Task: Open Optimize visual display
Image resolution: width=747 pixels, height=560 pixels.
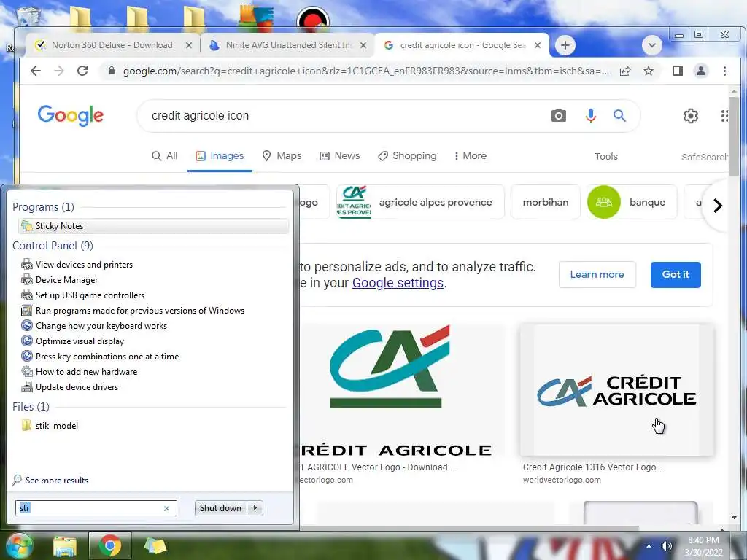Action: 80,341
